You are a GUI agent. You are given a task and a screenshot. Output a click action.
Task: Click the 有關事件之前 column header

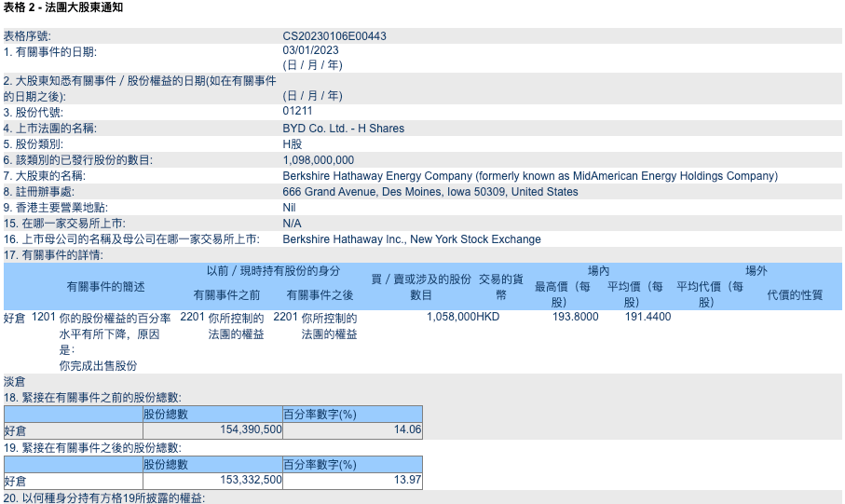coord(227,294)
